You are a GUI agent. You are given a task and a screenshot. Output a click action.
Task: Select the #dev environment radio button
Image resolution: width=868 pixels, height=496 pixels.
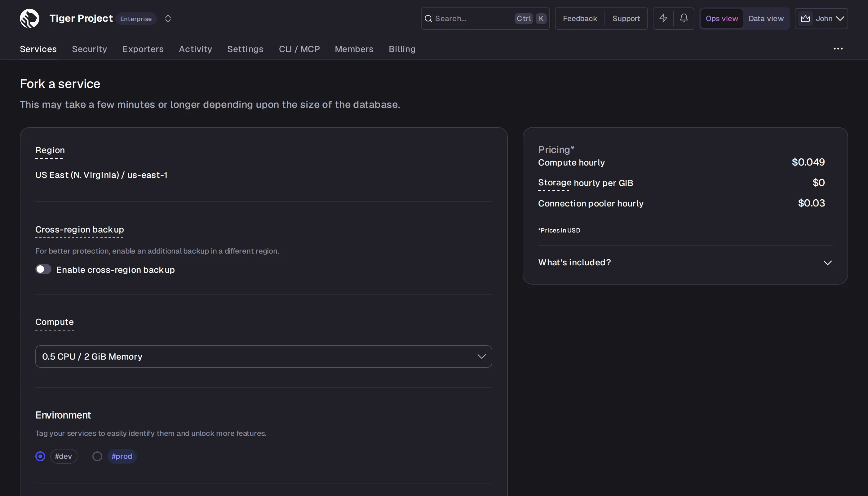point(40,456)
